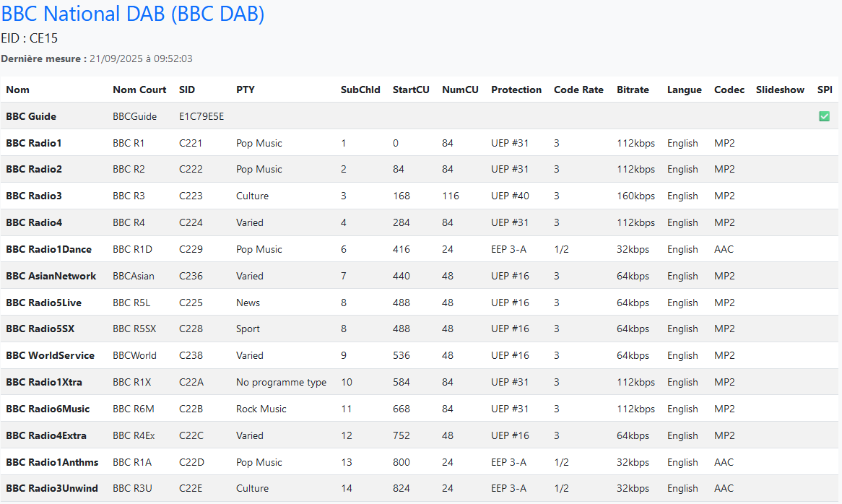
Task: Click the short name BBCAsian
Action: (133, 277)
